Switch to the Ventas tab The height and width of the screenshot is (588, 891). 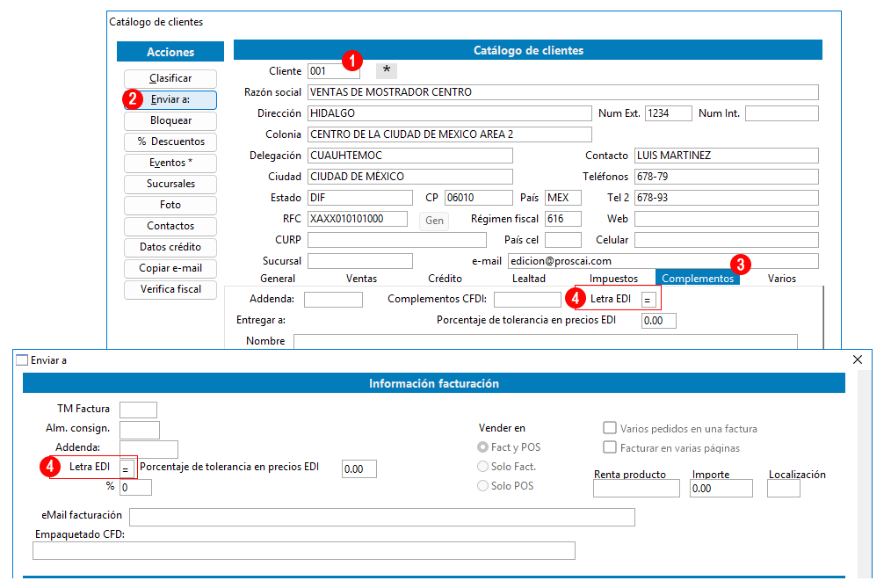coord(361,279)
